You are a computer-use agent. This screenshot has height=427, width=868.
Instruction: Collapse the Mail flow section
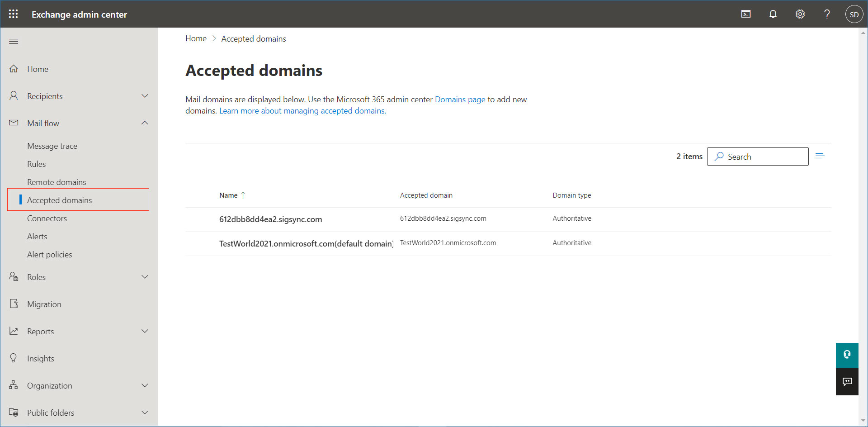(x=145, y=123)
